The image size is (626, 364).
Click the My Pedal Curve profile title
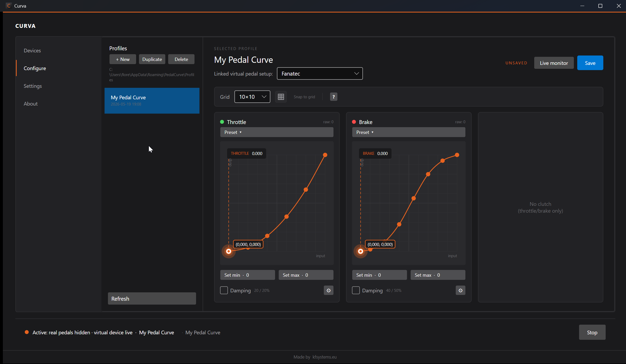point(244,60)
